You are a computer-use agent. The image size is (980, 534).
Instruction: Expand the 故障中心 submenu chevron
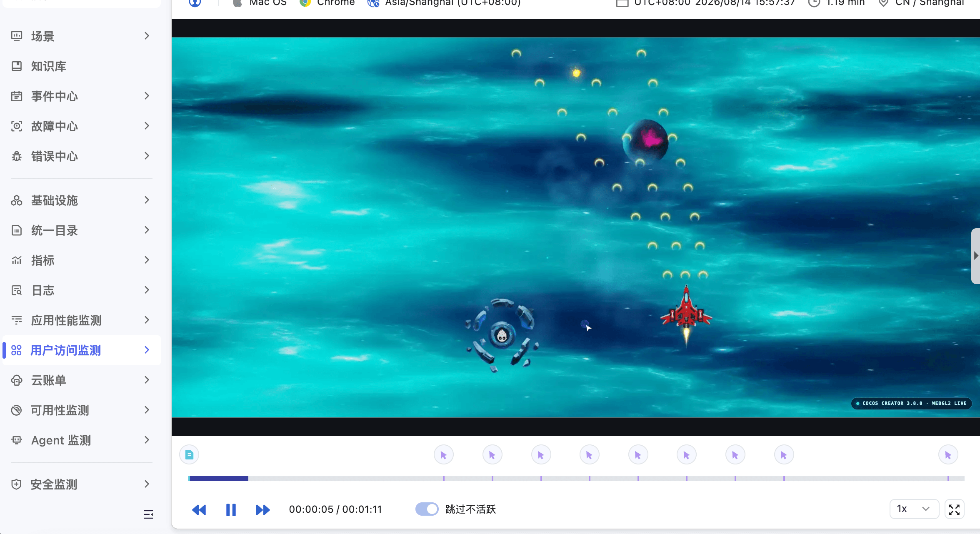point(147,126)
